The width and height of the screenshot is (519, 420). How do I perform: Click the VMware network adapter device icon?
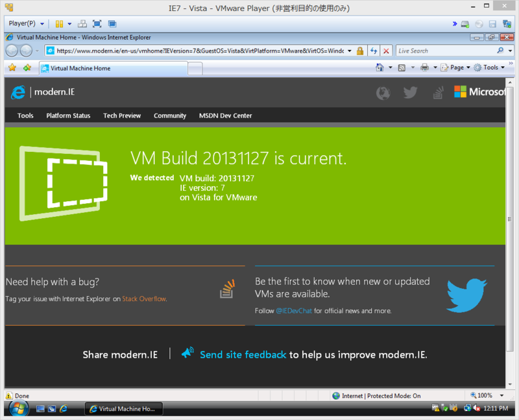(x=507, y=24)
